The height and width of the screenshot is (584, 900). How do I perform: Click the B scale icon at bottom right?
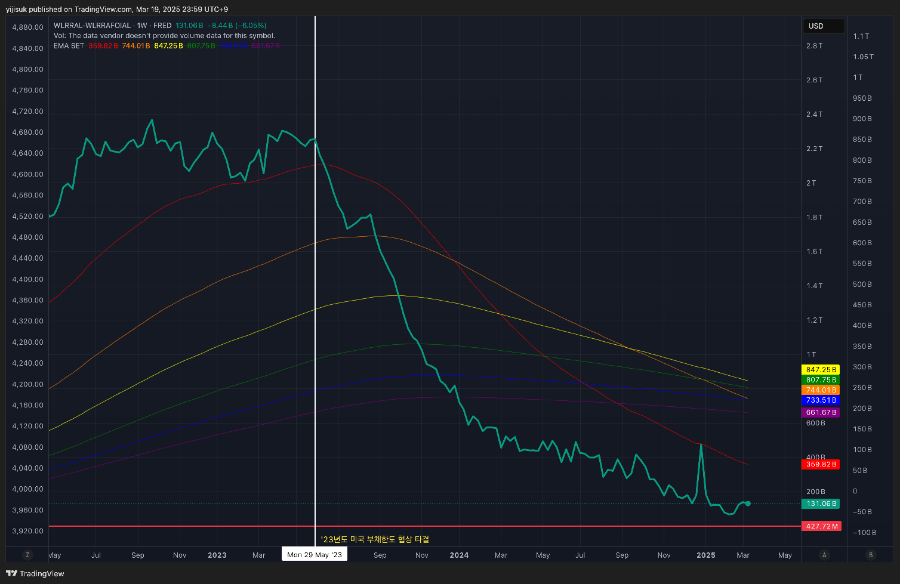[871, 555]
